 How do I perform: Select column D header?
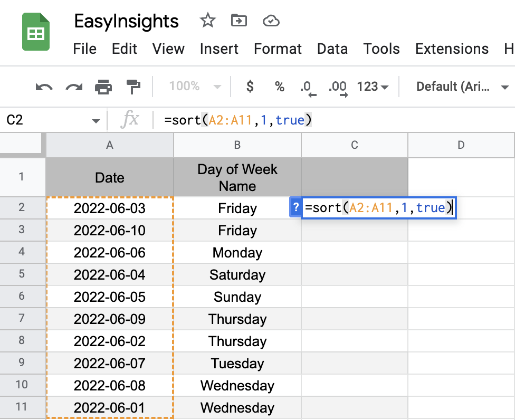click(x=461, y=145)
